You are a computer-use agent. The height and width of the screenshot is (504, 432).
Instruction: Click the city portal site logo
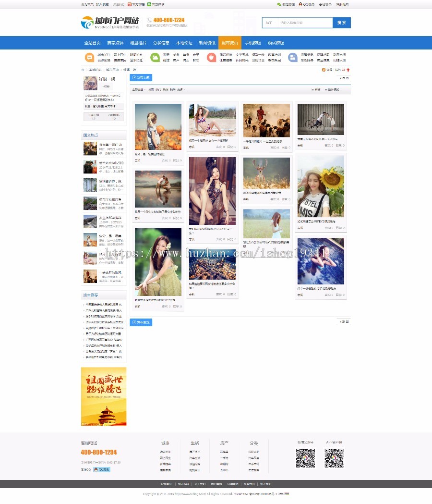tap(110, 23)
